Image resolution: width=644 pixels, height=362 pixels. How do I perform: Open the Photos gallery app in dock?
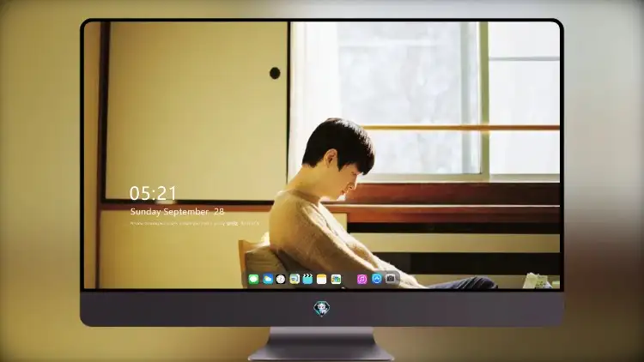tap(336, 279)
